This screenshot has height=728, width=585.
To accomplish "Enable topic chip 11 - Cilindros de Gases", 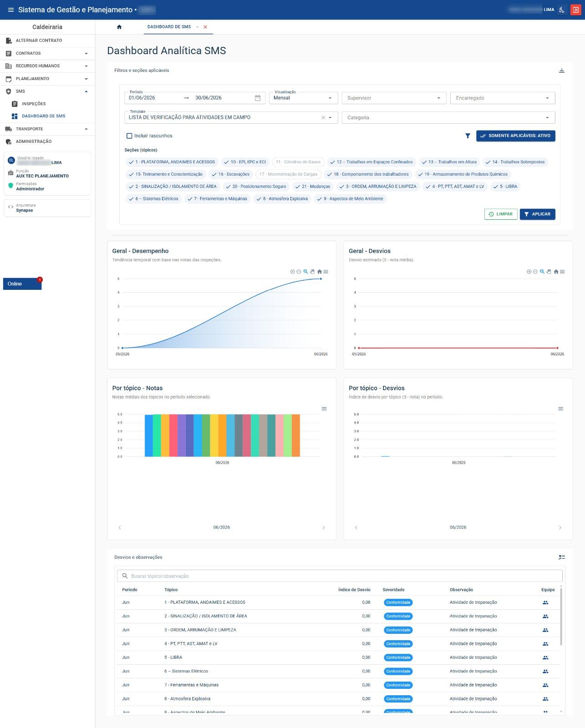I will (298, 162).
